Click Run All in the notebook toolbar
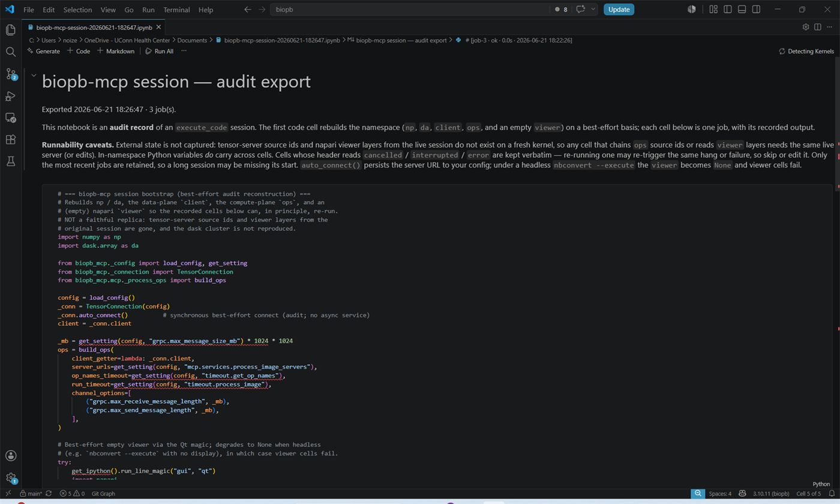Viewport: 840px width, 504px height. 160,51
